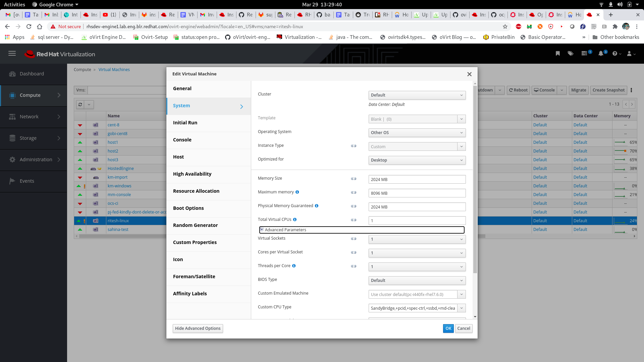Toggle the Instance Type link icon
Screen dimensions: 644x362
click(354, 146)
